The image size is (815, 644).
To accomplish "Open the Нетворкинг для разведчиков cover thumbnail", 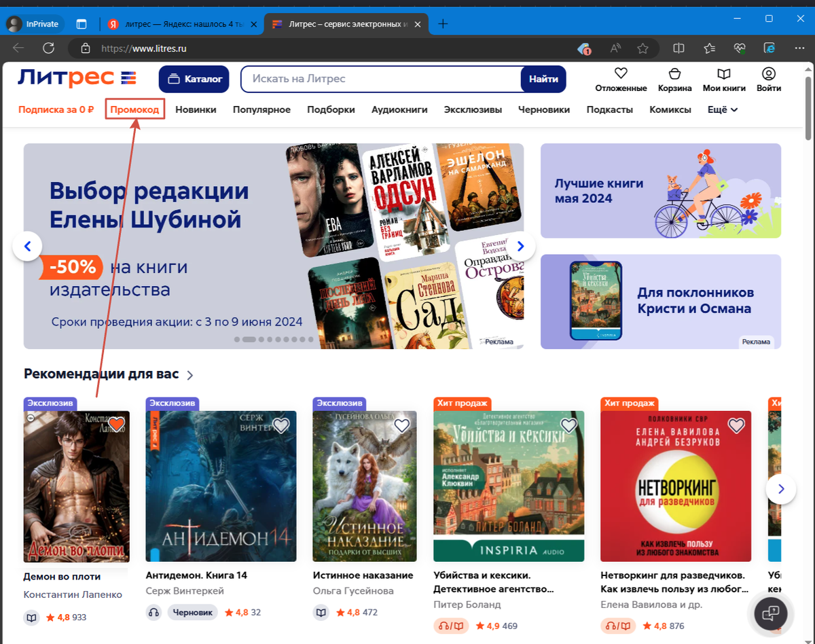I will 676,486.
